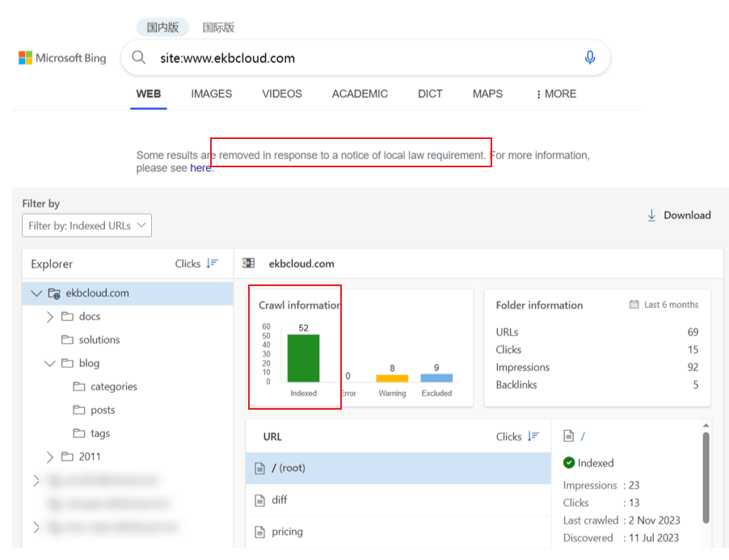The height and width of the screenshot is (560, 729).
Task: Sort URL list by Clicks icon
Action: point(533,436)
